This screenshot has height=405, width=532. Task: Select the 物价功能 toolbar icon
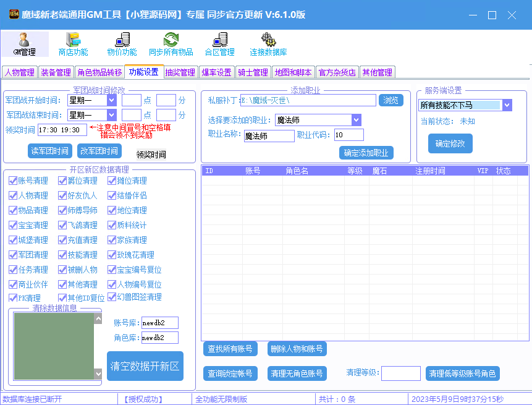click(122, 40)
